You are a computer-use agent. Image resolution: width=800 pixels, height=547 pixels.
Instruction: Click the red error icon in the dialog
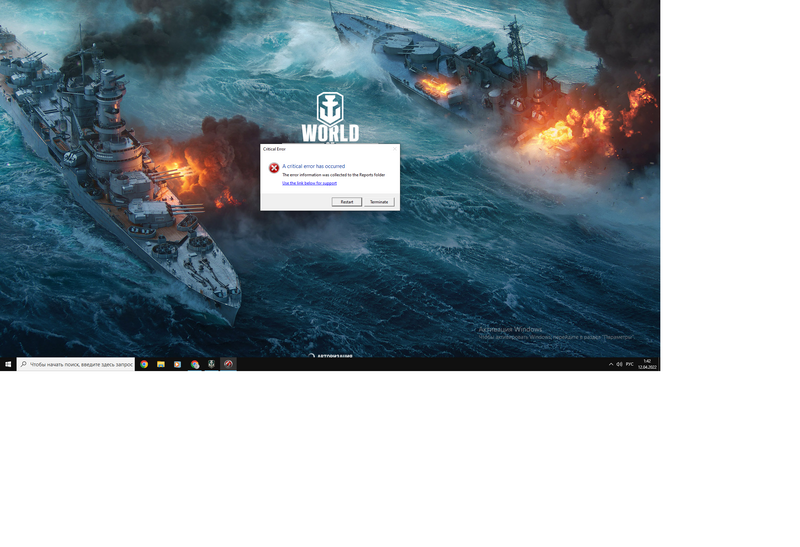(x=274, y=168)
